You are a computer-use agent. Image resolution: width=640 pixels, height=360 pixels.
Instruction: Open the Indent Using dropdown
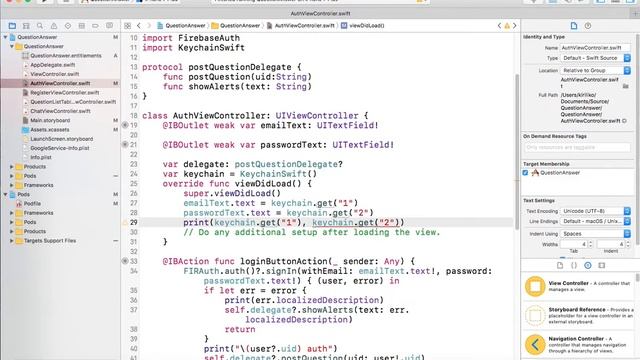coord(596,234)
